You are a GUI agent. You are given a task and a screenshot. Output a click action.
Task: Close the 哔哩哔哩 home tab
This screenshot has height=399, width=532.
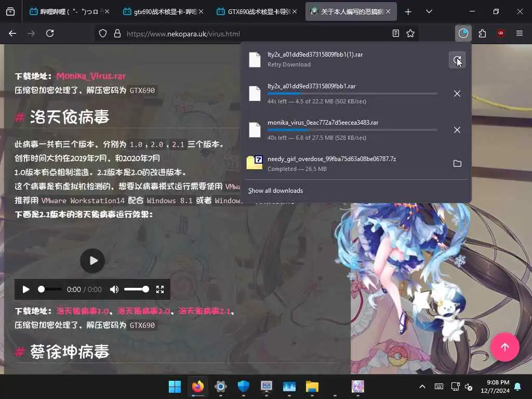107,11
